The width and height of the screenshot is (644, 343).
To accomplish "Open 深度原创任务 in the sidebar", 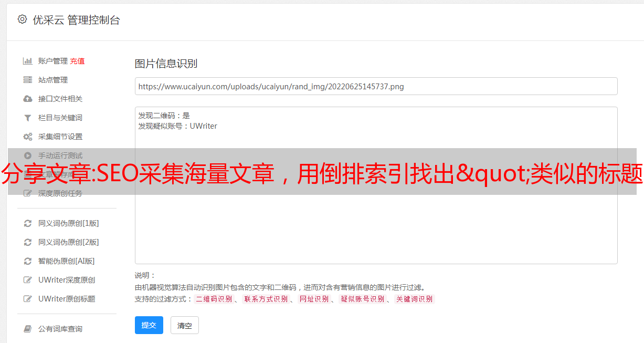I will (x=60, y=193).
